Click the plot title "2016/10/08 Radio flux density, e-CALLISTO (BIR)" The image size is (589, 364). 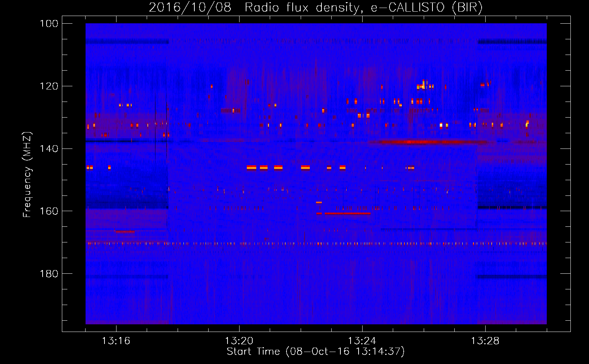(316, 7)
